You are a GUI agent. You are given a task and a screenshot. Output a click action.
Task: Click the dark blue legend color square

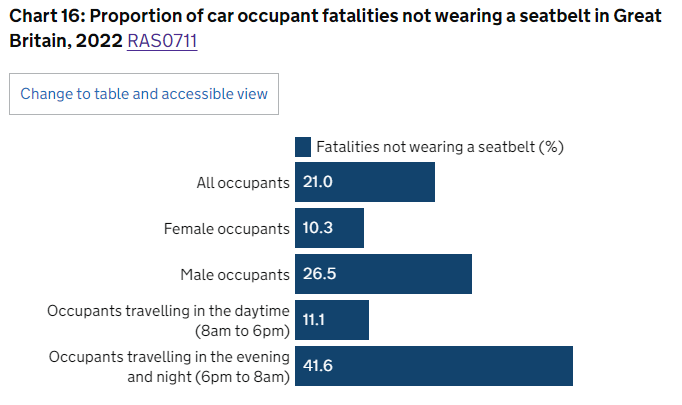tap(303, 147)
